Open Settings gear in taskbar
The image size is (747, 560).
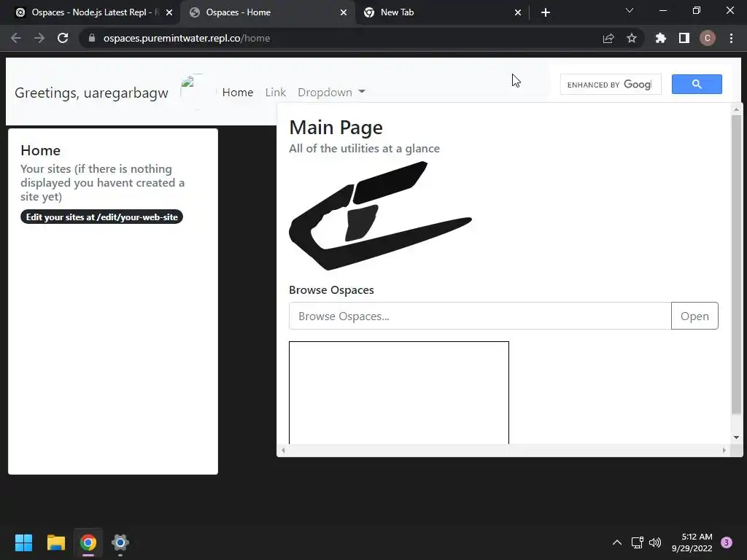(120, 542)
